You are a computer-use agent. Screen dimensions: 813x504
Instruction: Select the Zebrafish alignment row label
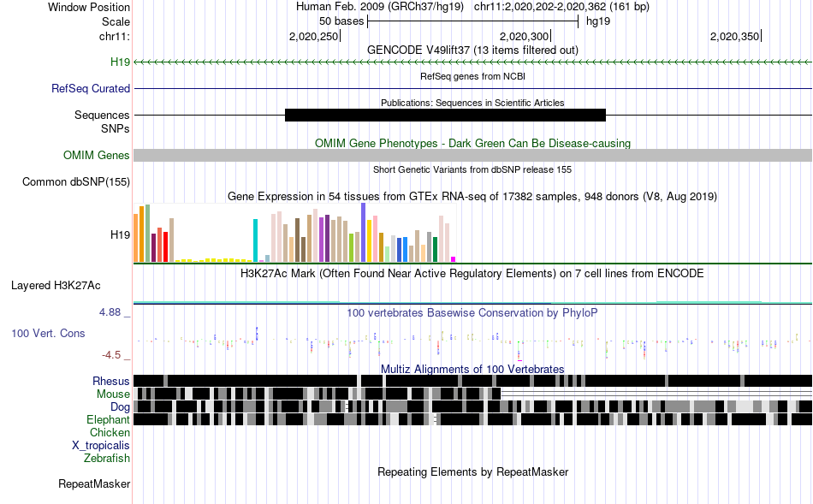click(x=107, y=459)
